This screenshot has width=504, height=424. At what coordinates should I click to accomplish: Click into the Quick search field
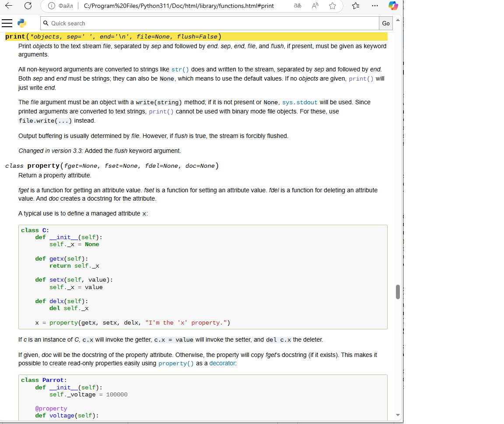pos(210,23)
